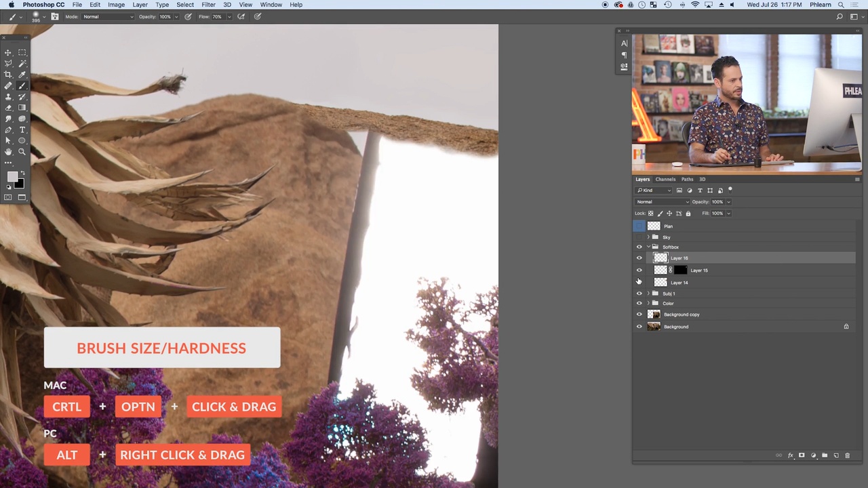The width and height of the screenshot is (868, 488).
Task: Select the Sponge tool
Action: 22,119
